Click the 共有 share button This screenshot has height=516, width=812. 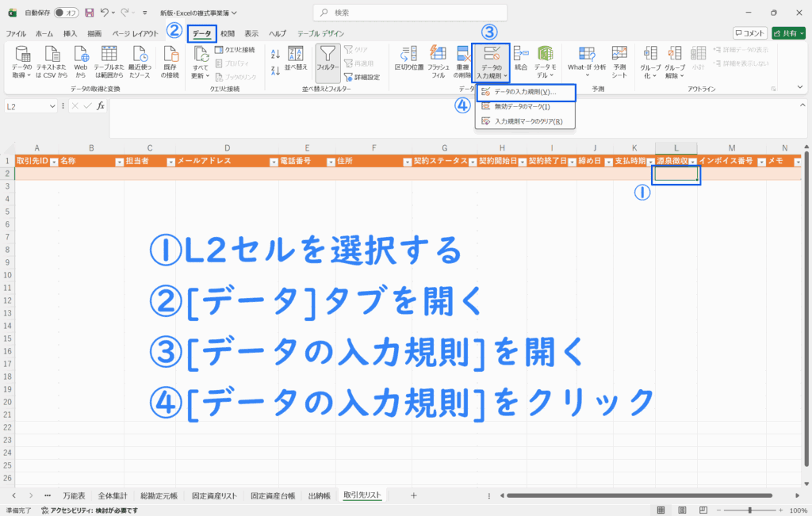click(x=788, y=33)
